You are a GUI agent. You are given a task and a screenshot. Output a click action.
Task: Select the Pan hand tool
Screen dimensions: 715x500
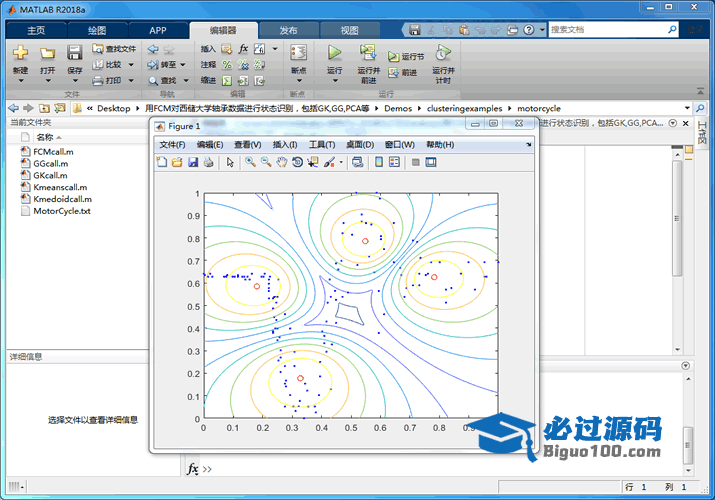tap(281, 162)
